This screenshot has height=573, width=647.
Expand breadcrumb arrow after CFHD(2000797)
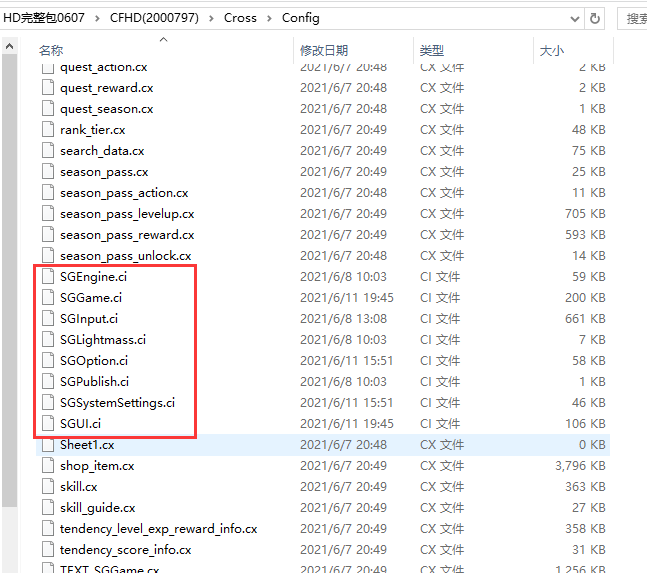[211, 17]
